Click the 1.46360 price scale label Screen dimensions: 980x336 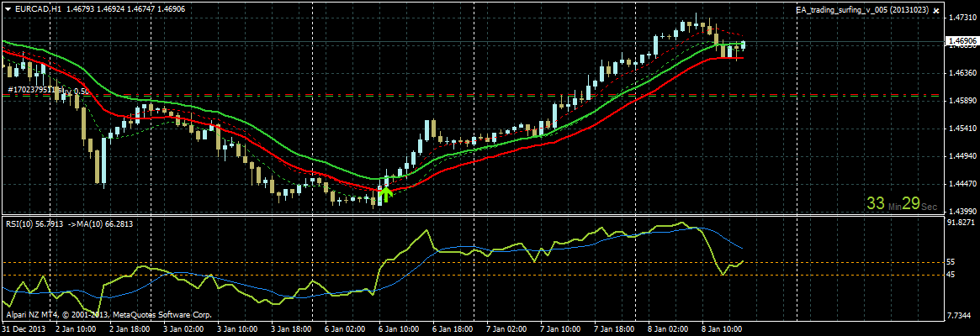click(961, 74)
